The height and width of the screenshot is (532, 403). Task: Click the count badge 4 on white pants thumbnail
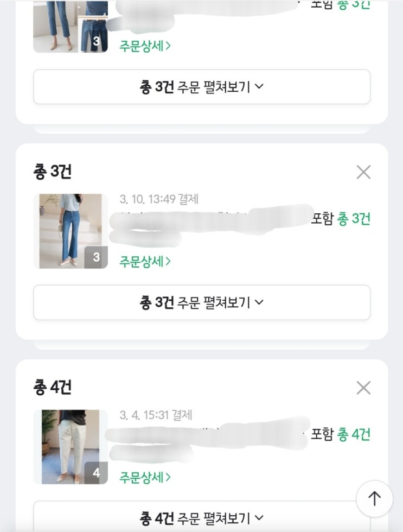coord(96,473)
